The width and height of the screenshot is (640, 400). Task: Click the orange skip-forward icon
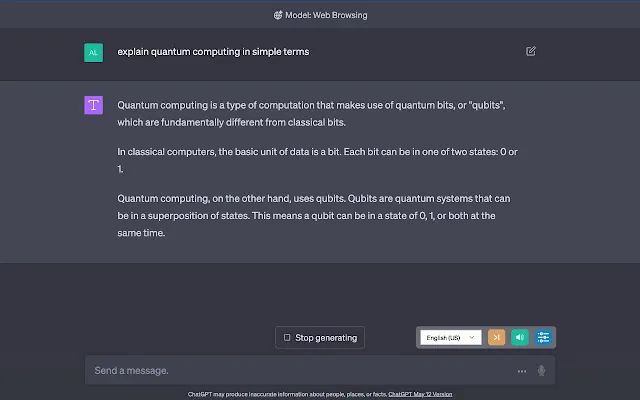pyautogui.click(x=496, y=338)
